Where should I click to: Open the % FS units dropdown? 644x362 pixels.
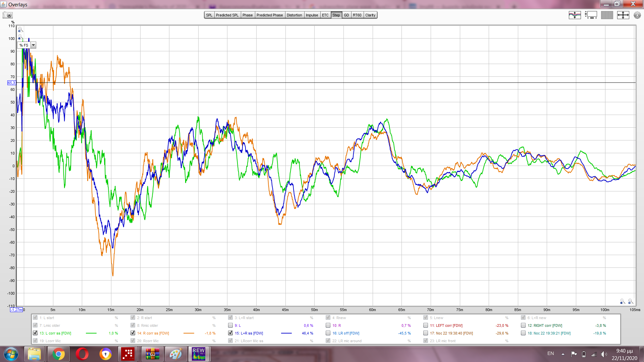pos(33,45)
